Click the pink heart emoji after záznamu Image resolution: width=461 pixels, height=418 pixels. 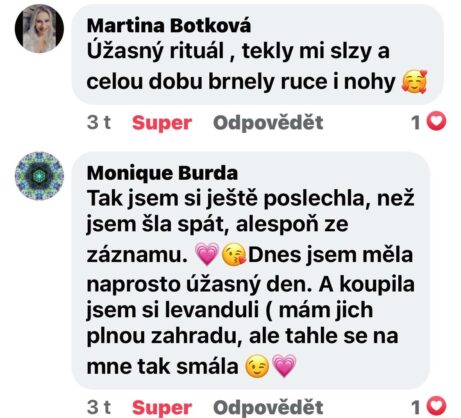[207, 254]
